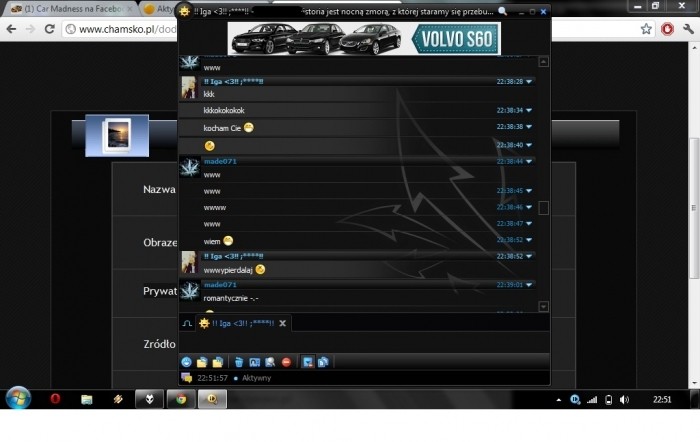Expand dropdown arrow next to 'kocham Cie' message
This screenshot has height=442, width=700.
click(x=529, y=127)
